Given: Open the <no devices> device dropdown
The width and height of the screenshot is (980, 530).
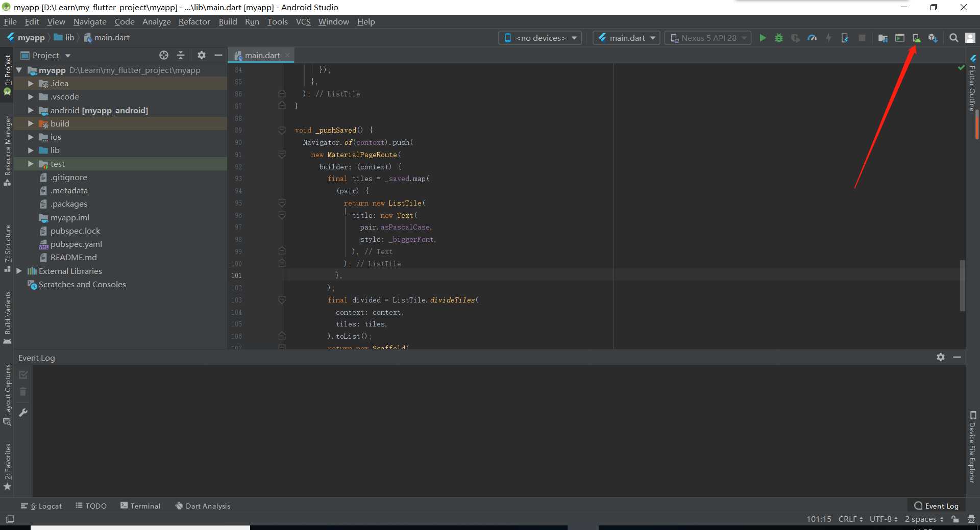Looking at the screenshot, I should [x=540, y=38].
